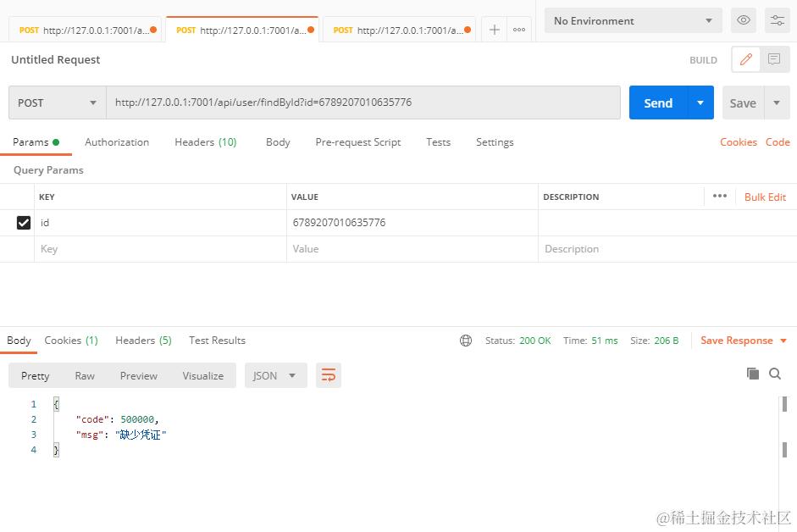Toggle response line wrap icon

click(x=329, y=375)
